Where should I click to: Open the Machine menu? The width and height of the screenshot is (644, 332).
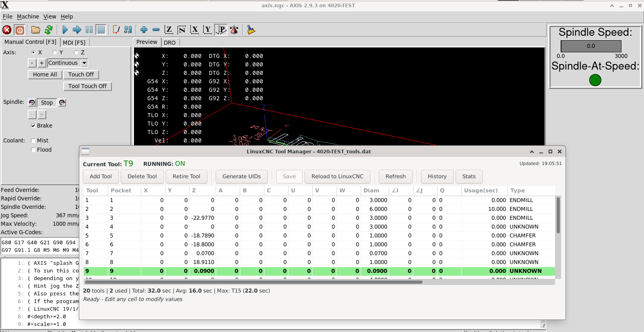coord(28,16)
